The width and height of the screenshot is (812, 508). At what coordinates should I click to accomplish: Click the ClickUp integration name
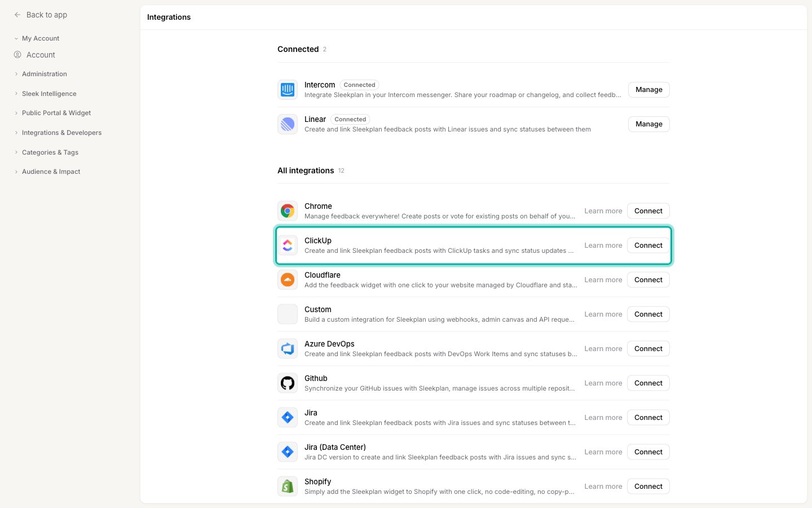point(318,240)
